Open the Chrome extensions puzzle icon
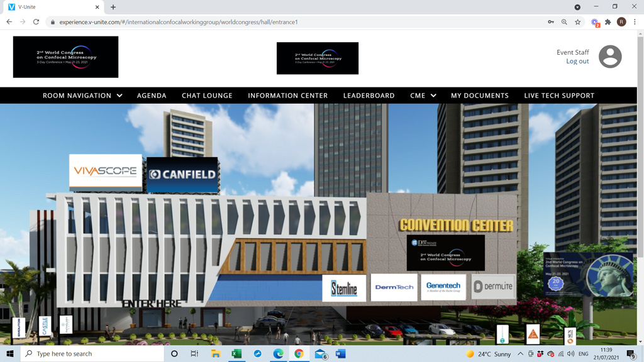The width and height of the screenshot is (644, 362). pos(608,22)
